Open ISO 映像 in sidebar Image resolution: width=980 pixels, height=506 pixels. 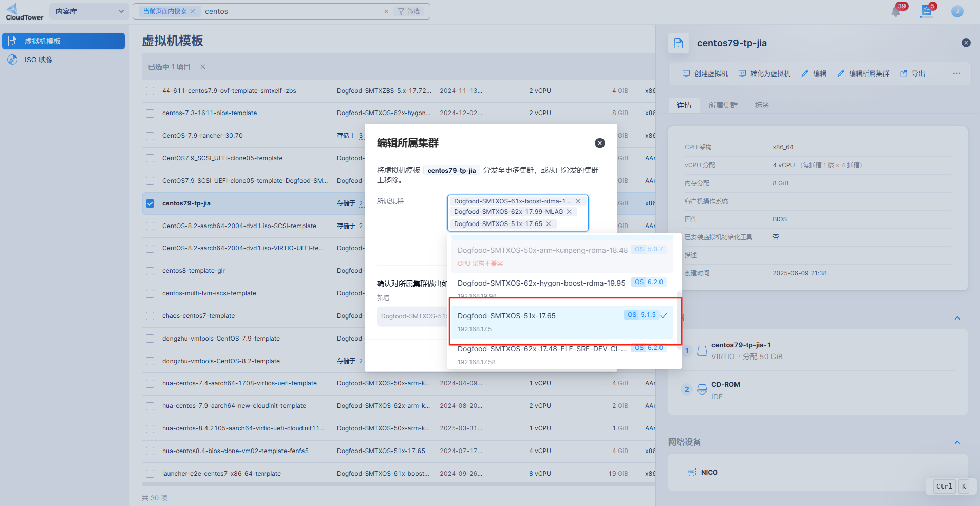39,60
